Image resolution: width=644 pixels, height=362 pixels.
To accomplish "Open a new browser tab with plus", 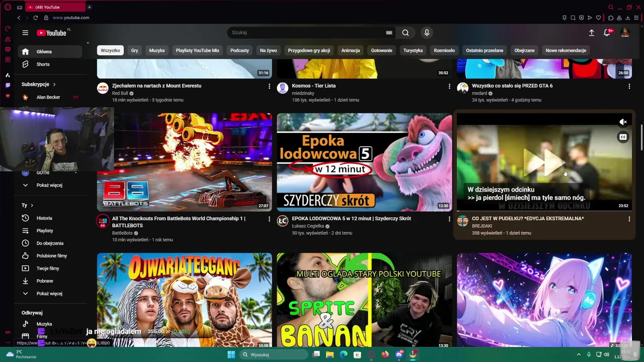I will pyautogui.click(x=89, y=7).
